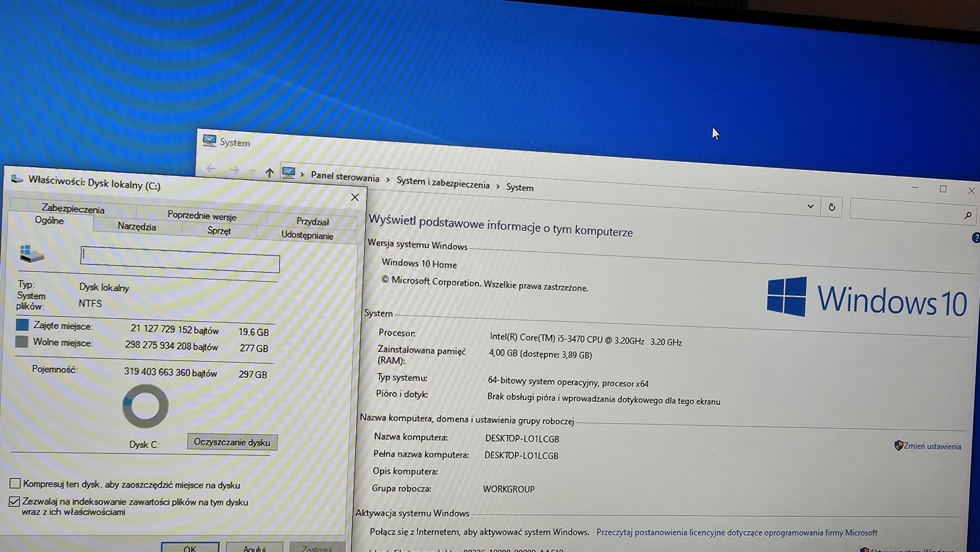The height and width of the screenshot is (552, 980).
Task: Open help question mark icon
Action: coord(975,238)
